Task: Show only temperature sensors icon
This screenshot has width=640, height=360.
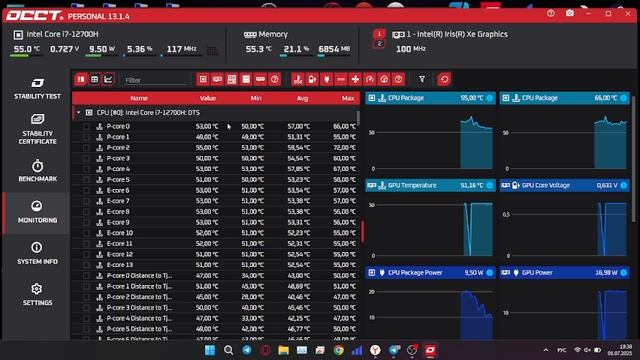Action: (298, 80)
